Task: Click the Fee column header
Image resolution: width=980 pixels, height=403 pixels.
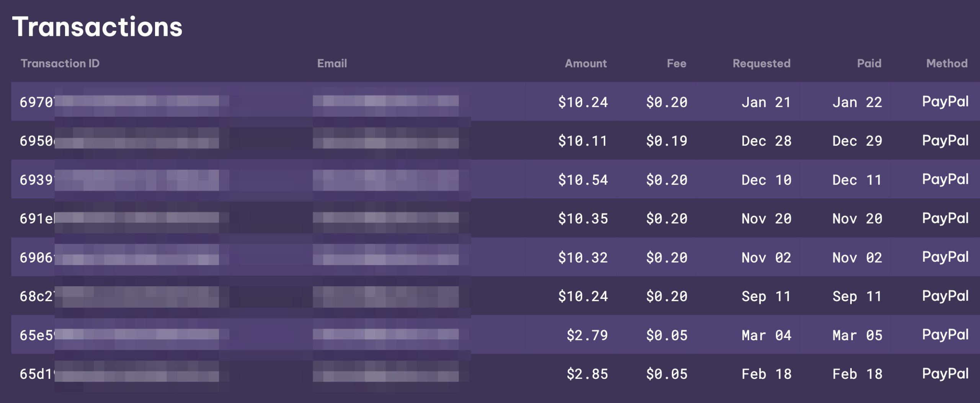Action: (x=676, y=64)
